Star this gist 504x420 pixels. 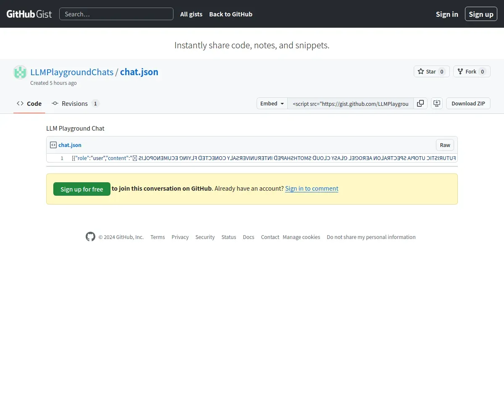click(432, 71)
